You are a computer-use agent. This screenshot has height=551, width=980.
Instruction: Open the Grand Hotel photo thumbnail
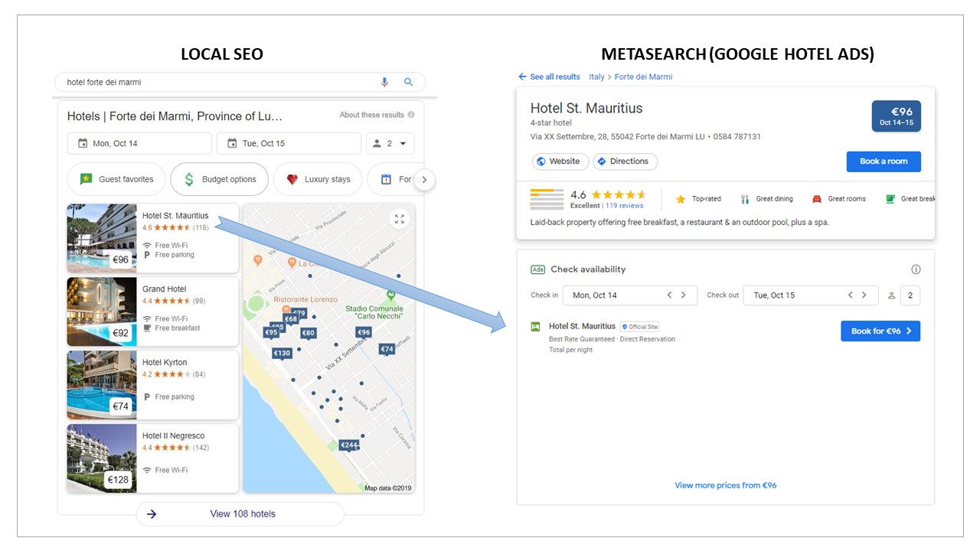[x=102, y=311]
